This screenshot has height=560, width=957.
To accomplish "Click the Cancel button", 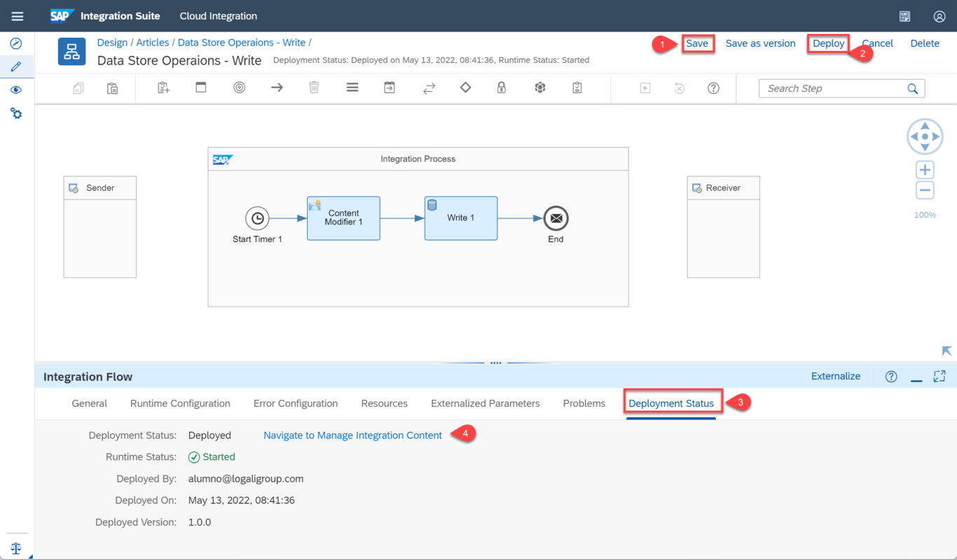I will 877,43.
